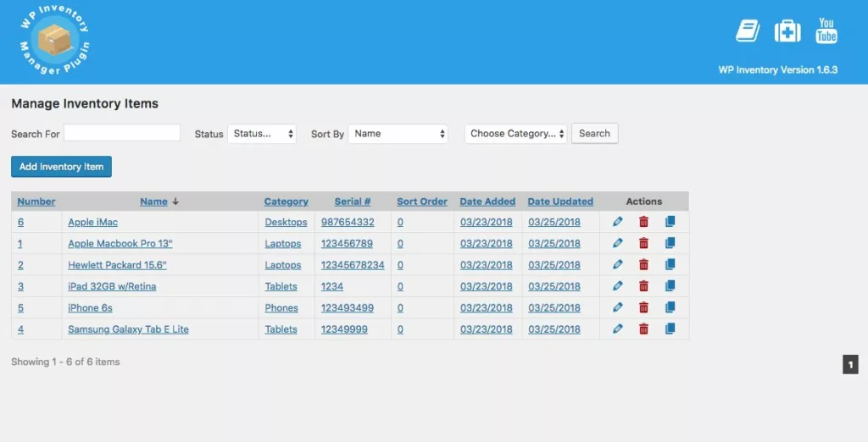The width and height of the screenshot is (868, 442).
Task: Delete the Samsung Galaxy Tab E Lite item
Action: click(x=643, y=329)
